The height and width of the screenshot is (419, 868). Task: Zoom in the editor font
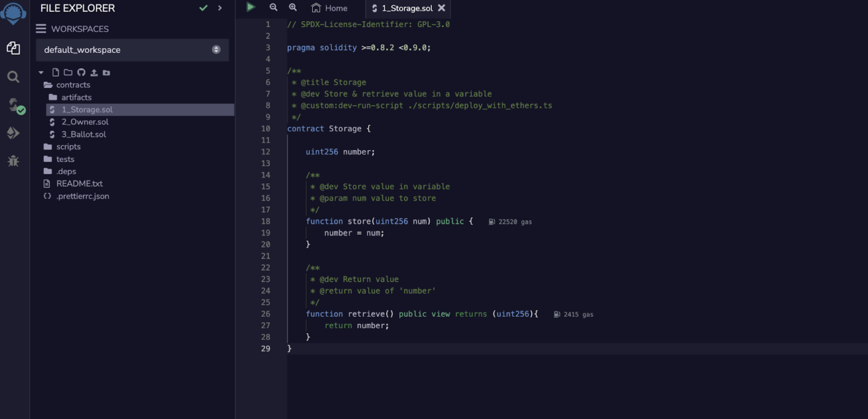click(293, 7)
